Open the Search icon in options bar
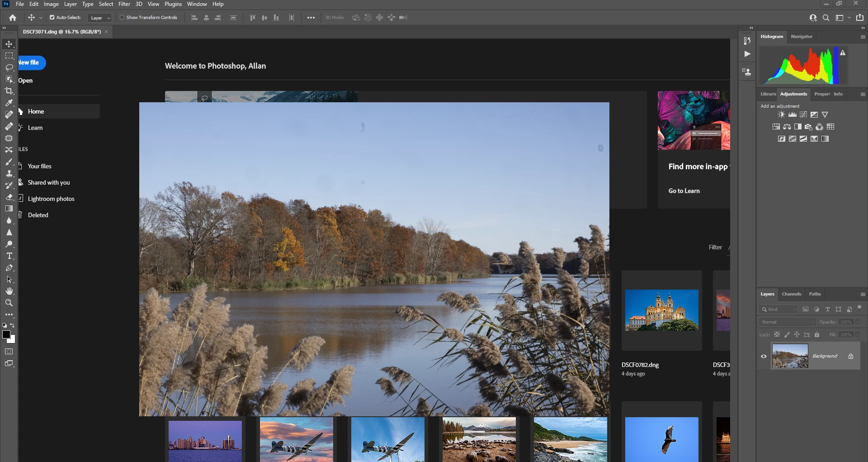 coord(826,18)
